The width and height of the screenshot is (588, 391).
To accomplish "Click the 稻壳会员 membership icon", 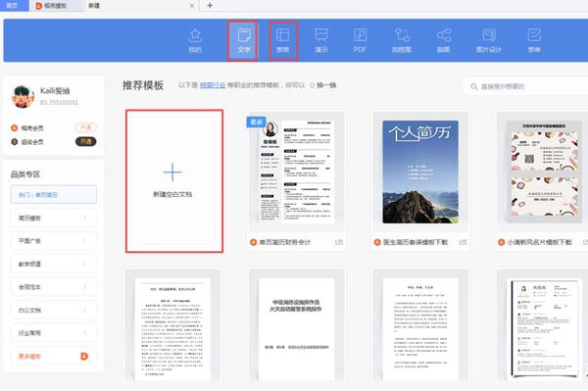I will pyautogui.click(x=15, y=127).
